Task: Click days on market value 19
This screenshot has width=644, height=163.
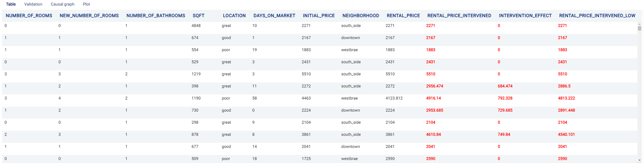Action: [255, 50]
